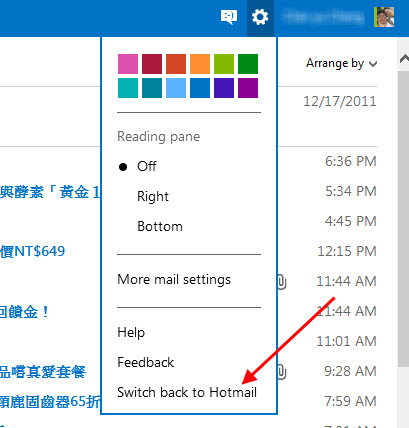This screenshot has height=428, width=409.
Task: Choose the lime green color swatch
Action: click(224, 64)
